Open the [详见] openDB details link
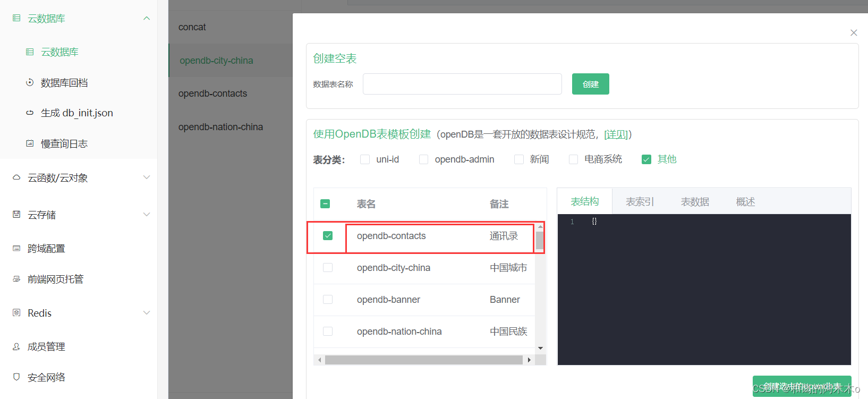The width and height of the screenshot is (868, 399). tap(616, 134)
